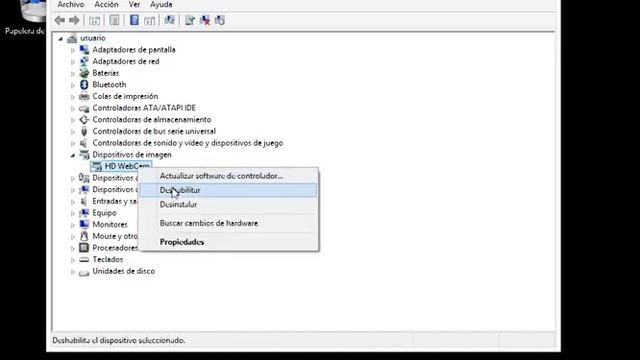This screenshot has height=360, width=640.
Task: Select the Teclados label text
Action: 107,260
